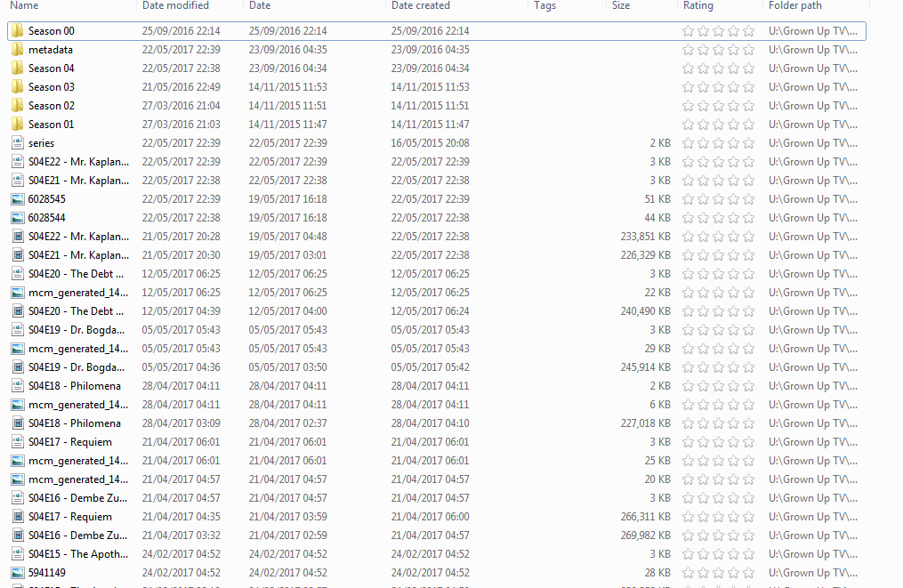Click the 29 KB mcm_generated image icon
Viewport: 903px width, 588px height.
point(18,349)
